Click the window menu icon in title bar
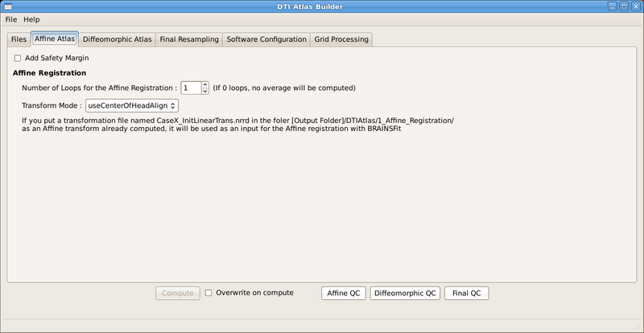 click(7, 6)
